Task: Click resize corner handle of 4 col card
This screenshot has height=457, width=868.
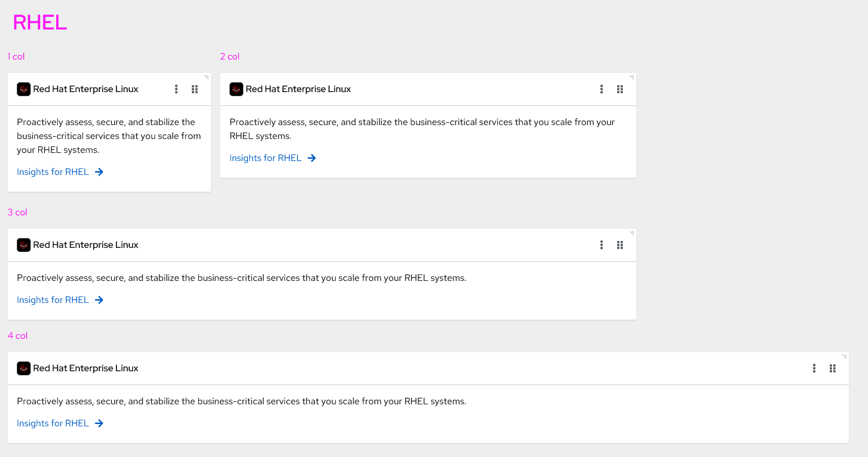Action: coord(845,356)
